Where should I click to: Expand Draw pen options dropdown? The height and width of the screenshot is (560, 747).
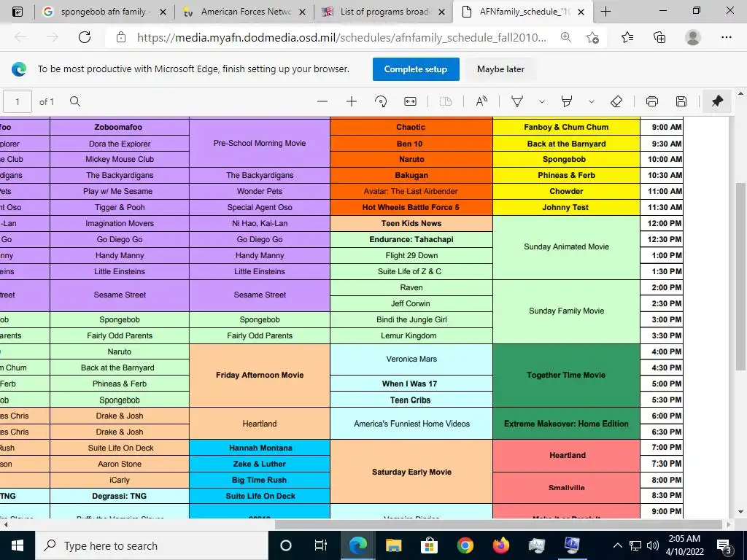(x=542, y=101)
